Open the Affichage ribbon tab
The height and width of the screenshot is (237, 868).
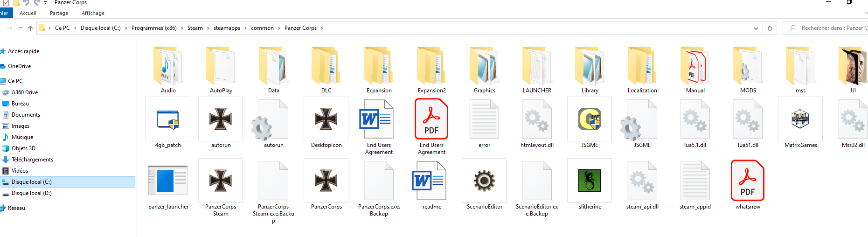tap(93, 13)
